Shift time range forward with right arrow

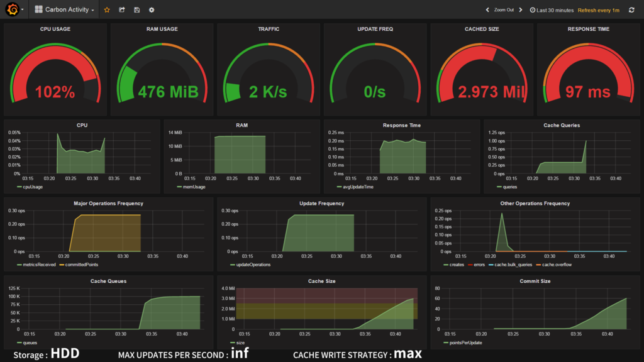pyautogui.click(x=521, y=10)
